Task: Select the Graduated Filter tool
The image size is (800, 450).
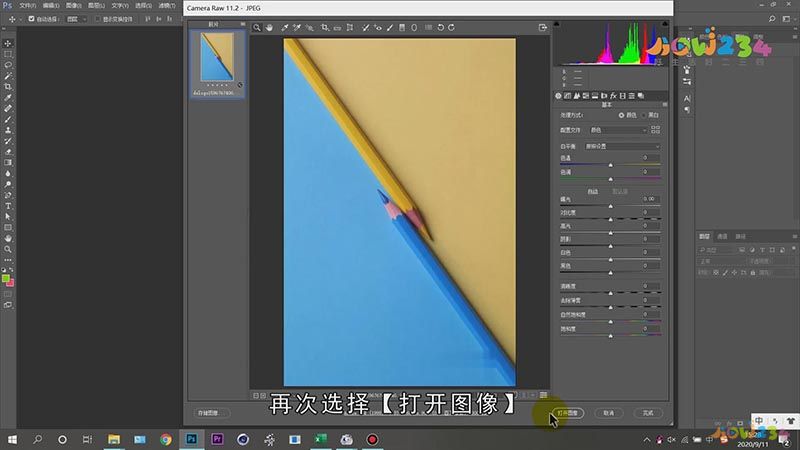Action: (x=402, y=28)
